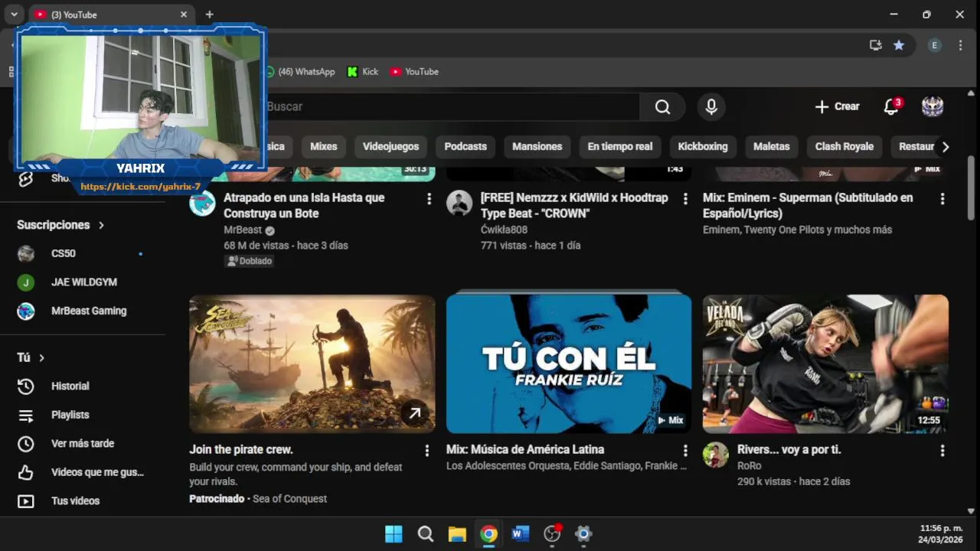This screenshot has width=980, height=551.
Task: Open Sea of Conquest ad thumbnail
Action: pos(312,364)
